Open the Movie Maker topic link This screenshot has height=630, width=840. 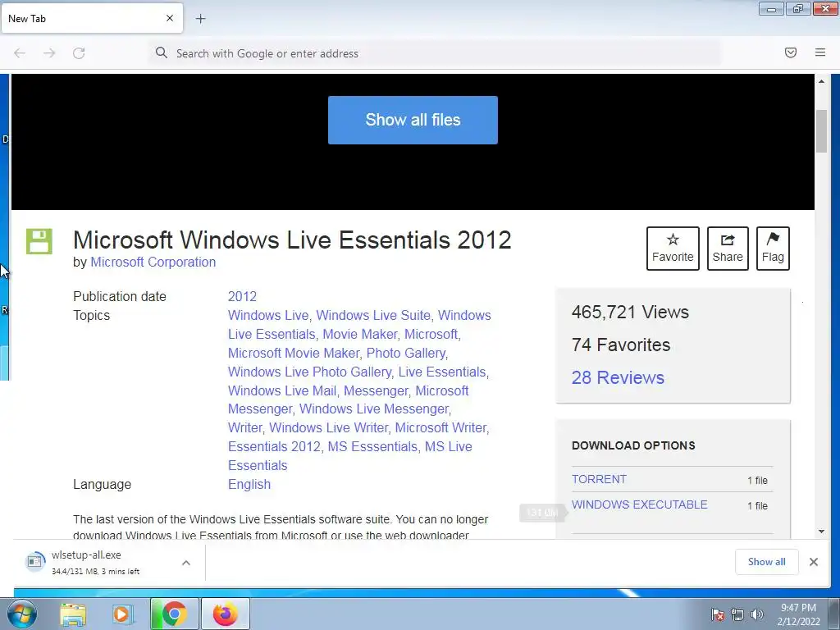pyautogui.click(x=360, y=335)
